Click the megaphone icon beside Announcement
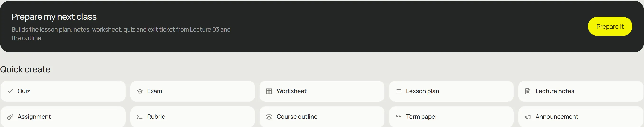Screen dimensions: 644x127 (x=528, y=117)
